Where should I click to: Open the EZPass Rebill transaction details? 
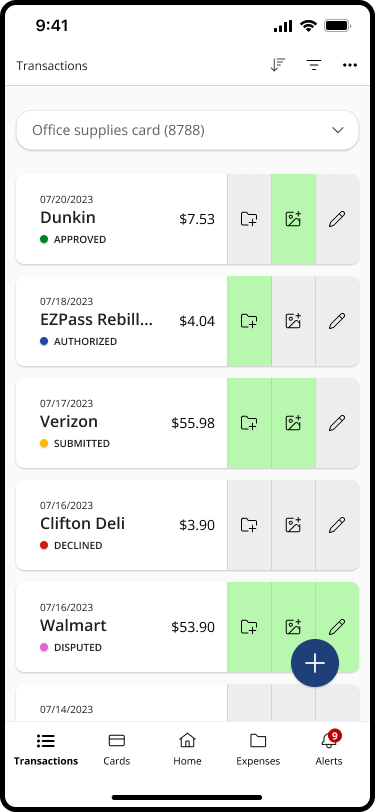(x=122, y=321)
